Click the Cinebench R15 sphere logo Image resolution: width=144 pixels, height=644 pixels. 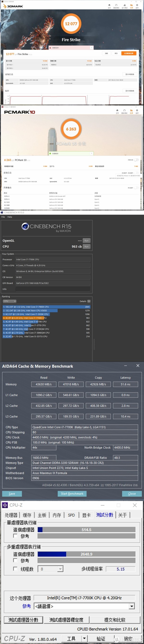(x=25, y=226)
